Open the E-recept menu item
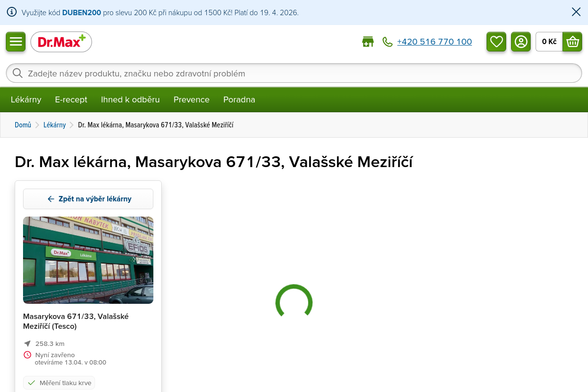The image size is (588, 392). pos(71,99)
